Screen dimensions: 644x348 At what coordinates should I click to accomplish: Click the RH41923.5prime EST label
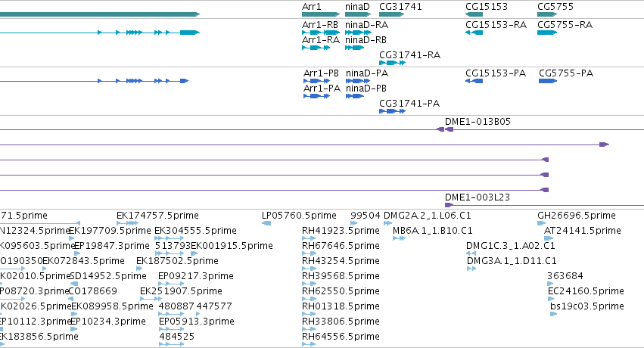coord(341,231)
